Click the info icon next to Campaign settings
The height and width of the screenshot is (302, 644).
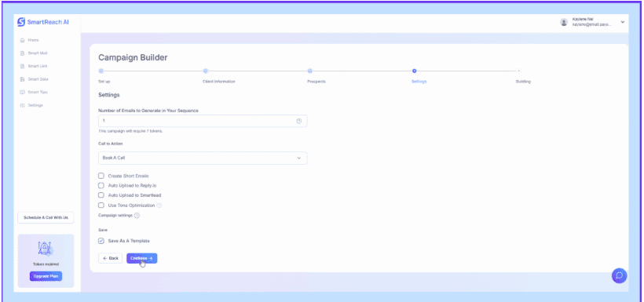click(137, 216)
